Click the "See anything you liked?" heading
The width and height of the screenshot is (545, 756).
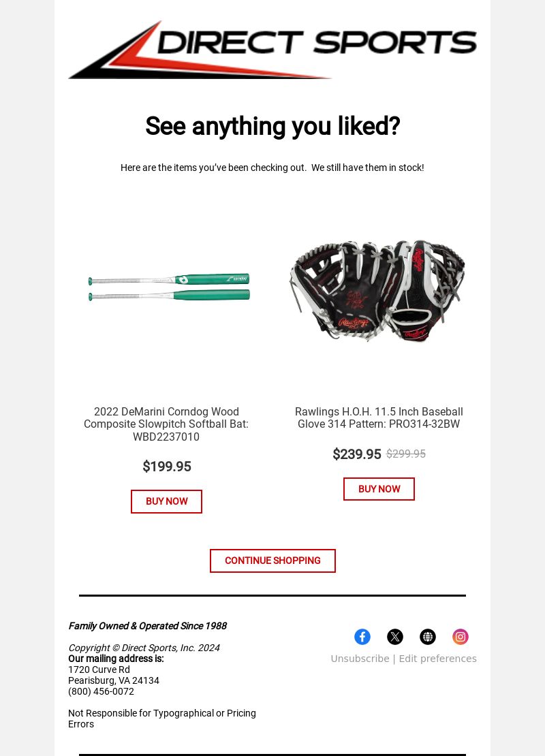tap(272, 126)
